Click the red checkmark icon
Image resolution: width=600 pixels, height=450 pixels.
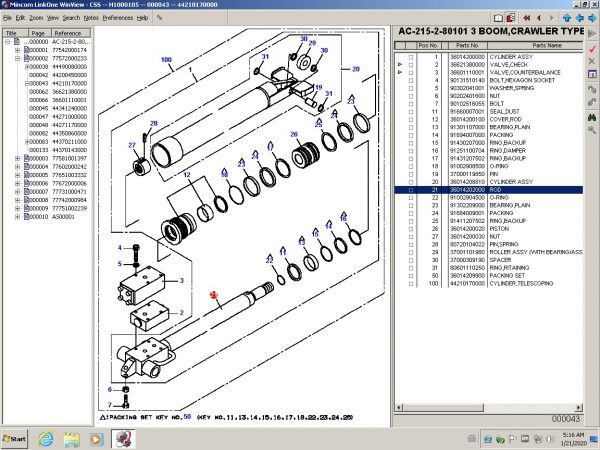pos(592,49)
